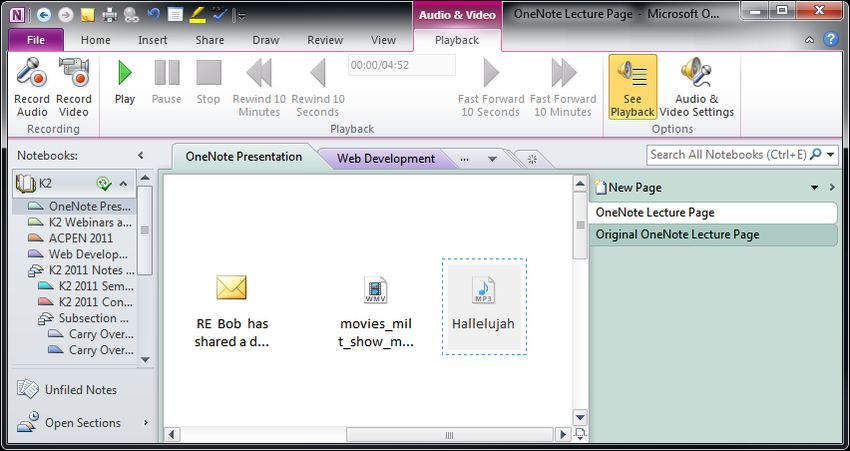Screen dimensions: 850x451
Task: Click the full page view icon
Action: click(x=175, y=15)
